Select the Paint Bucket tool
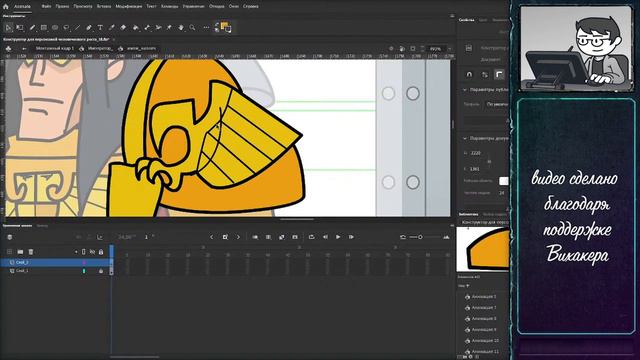This screenshot has width=640, height=360. pyautogui.click(x=136, y=27)
